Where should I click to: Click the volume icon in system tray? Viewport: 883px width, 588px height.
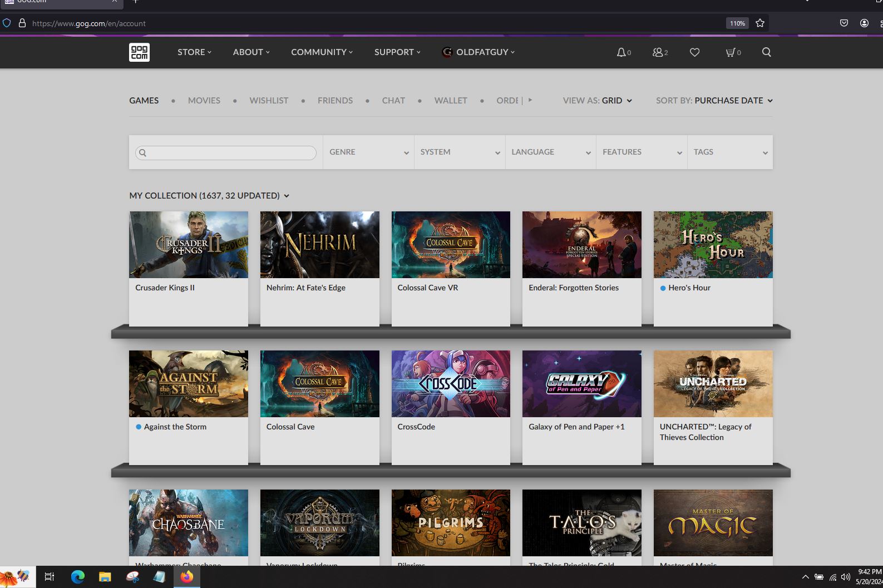tap(846, 577)
